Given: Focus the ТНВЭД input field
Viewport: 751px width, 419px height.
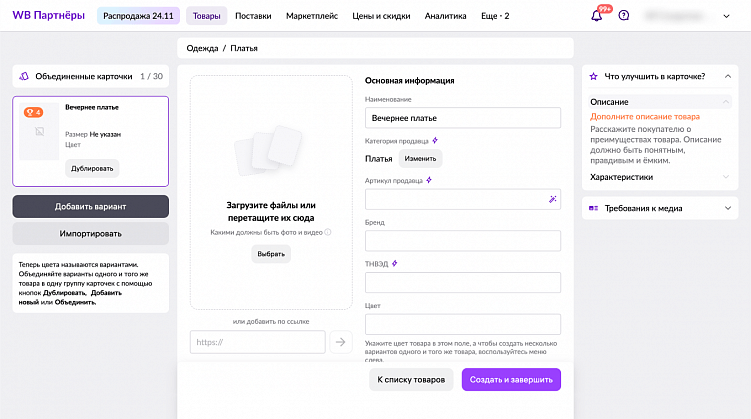Looking at the screenshot, I should click(463, 283).
